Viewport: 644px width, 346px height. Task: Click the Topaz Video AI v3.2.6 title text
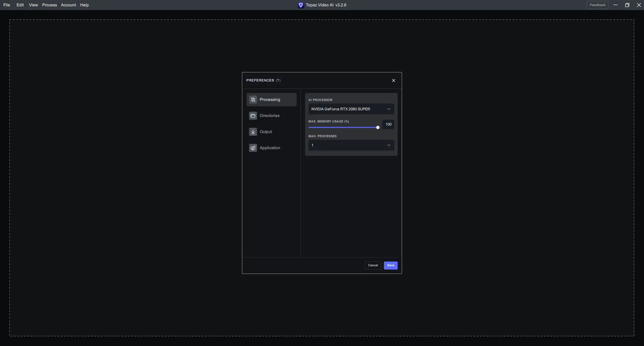coord(326,5)
